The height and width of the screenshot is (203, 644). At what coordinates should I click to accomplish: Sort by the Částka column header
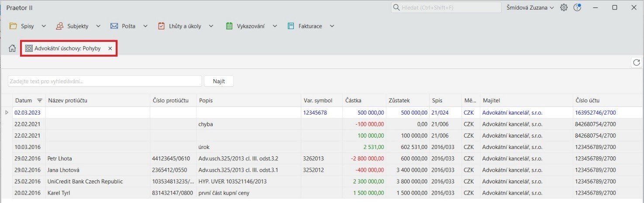(x=353, y=101)
